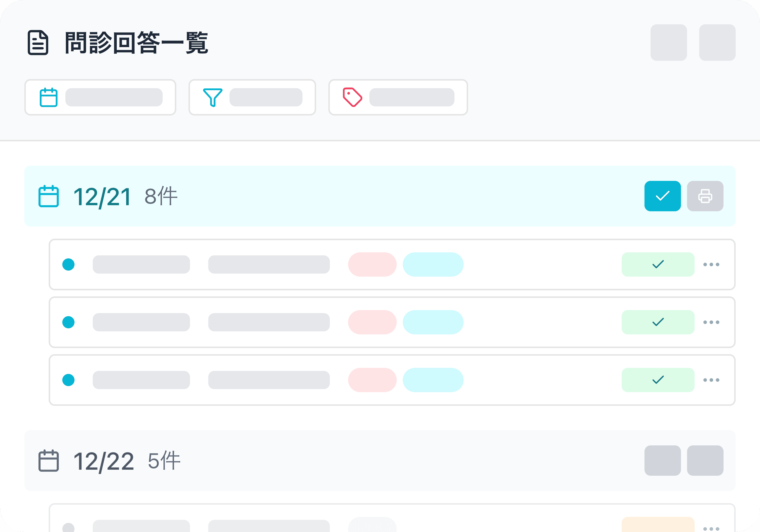This screenshot has height=532, width=760.
Task: Click the cyan tag on second 12/21 entry
Action: click(433, 322)
